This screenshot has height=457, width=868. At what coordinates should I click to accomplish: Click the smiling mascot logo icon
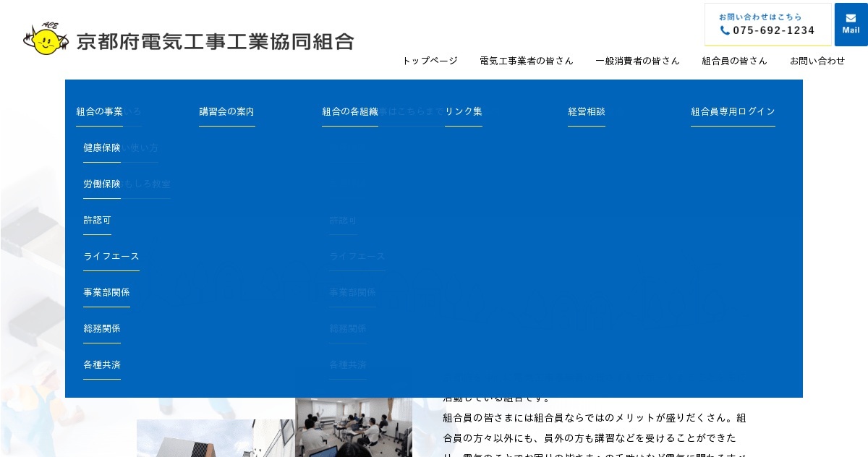pyautogui.click(x=46, y=38)
